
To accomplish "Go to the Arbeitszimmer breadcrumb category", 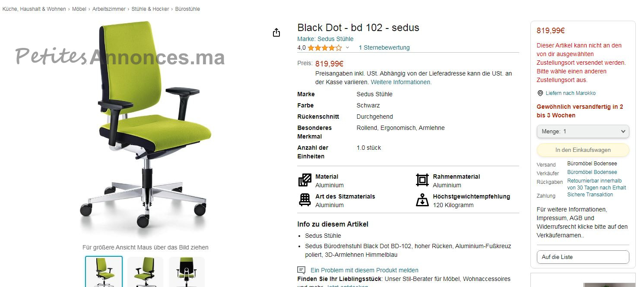I will [x=109, y=9].
